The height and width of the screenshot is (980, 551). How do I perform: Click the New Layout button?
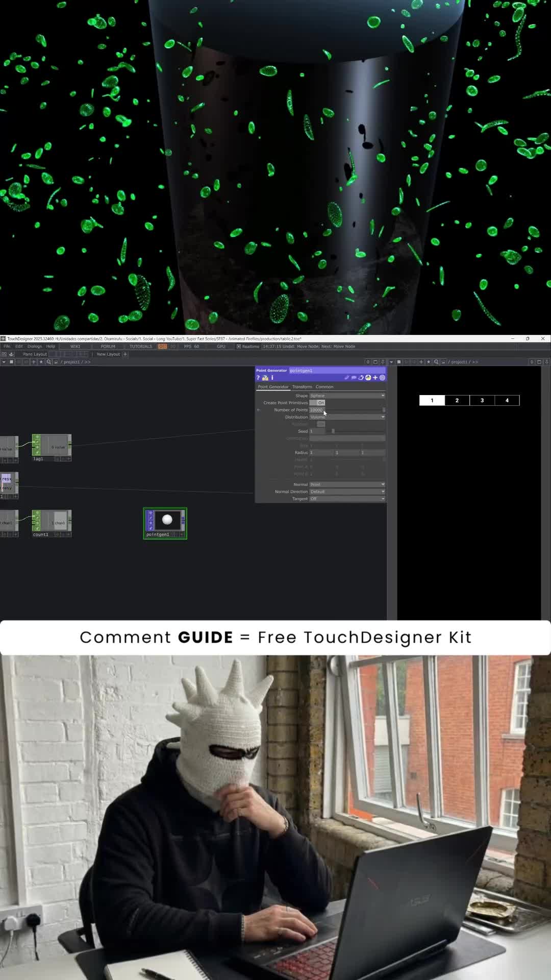pos(108,354)
